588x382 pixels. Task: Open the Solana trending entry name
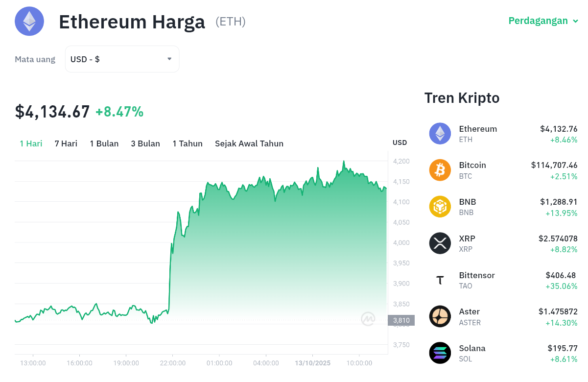point(472,348)
